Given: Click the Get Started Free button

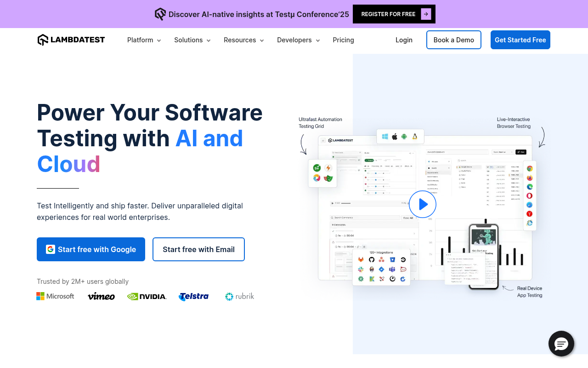Looking at the screenshot, I should pyautogui.click(x=520, y=40).
